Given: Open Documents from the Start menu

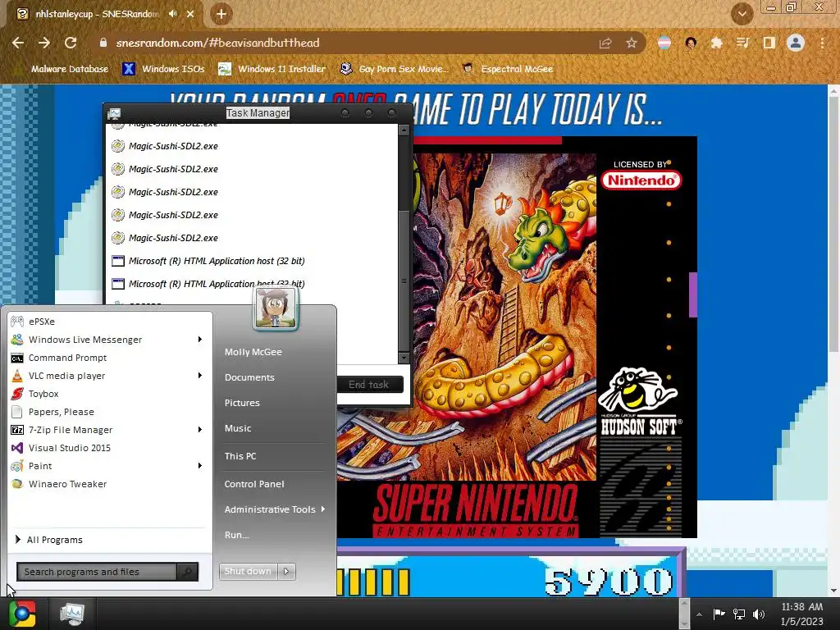Looking at the screenshot, I should tap(249, 377).
